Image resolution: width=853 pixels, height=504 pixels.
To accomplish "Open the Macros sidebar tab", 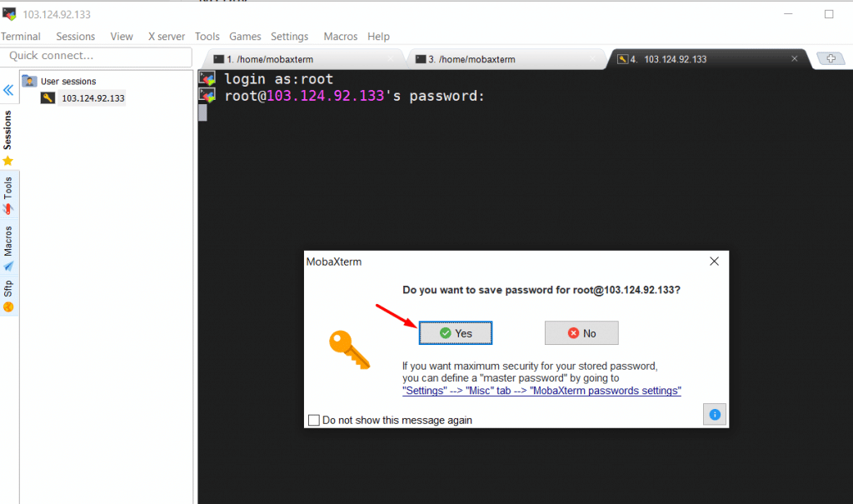I will [7, 248].
